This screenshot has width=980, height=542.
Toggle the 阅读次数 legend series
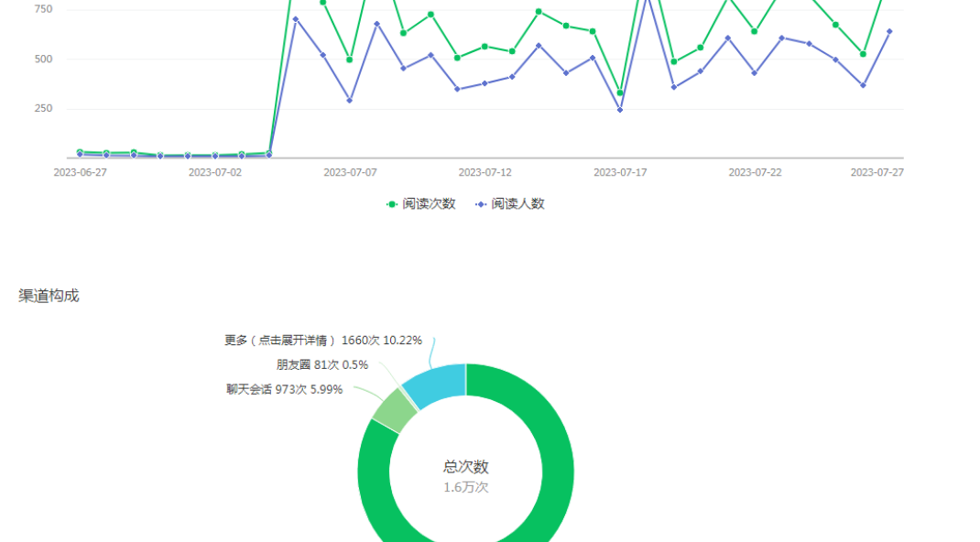pyautogui.click(x=421, y=204)
